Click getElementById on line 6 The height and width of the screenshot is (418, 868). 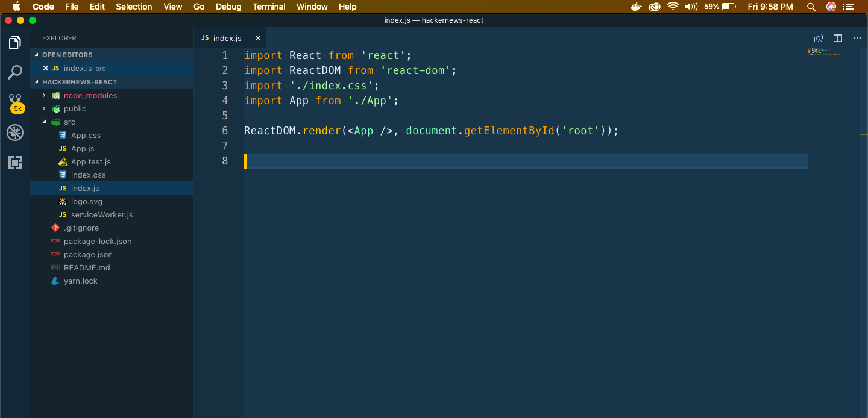pyautogui.click(x=509, y=131)
